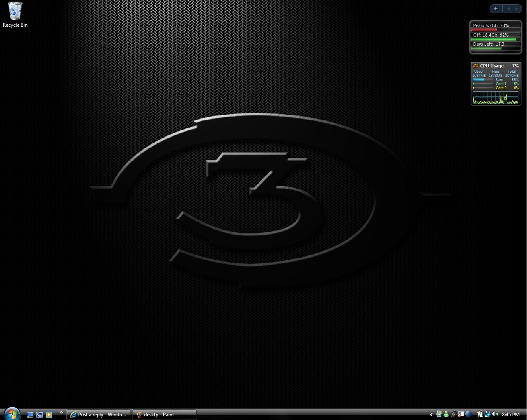The height and width of the screenshot is (420, 527).
Task: Click the clock showing 8:45 PM
Action: [511, 415]
